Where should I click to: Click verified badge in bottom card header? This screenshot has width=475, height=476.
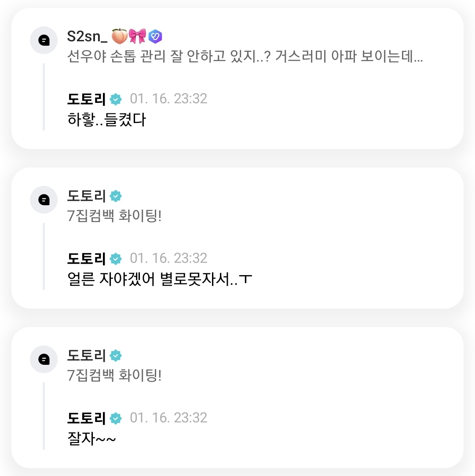[x=116, y=356]
